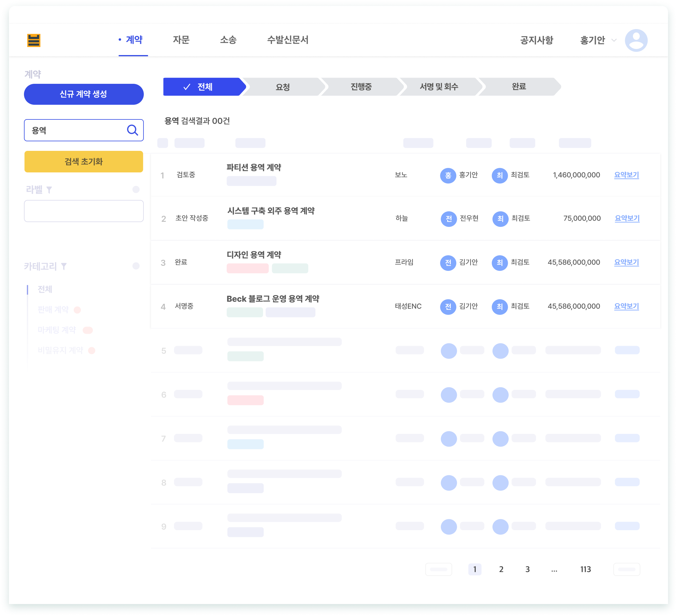Select 전체 in the category list

(x=45, y=289)
